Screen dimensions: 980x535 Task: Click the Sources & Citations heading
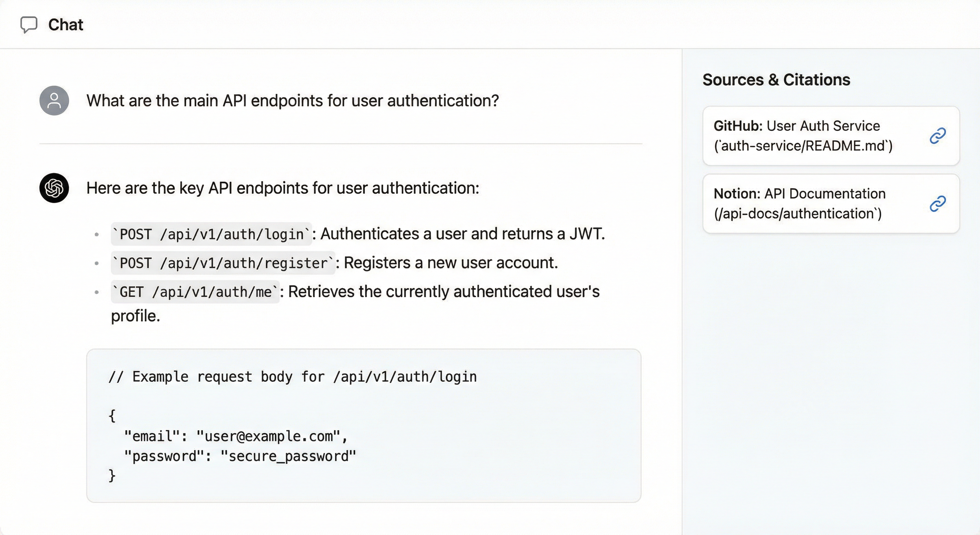[x=776, y=80]
